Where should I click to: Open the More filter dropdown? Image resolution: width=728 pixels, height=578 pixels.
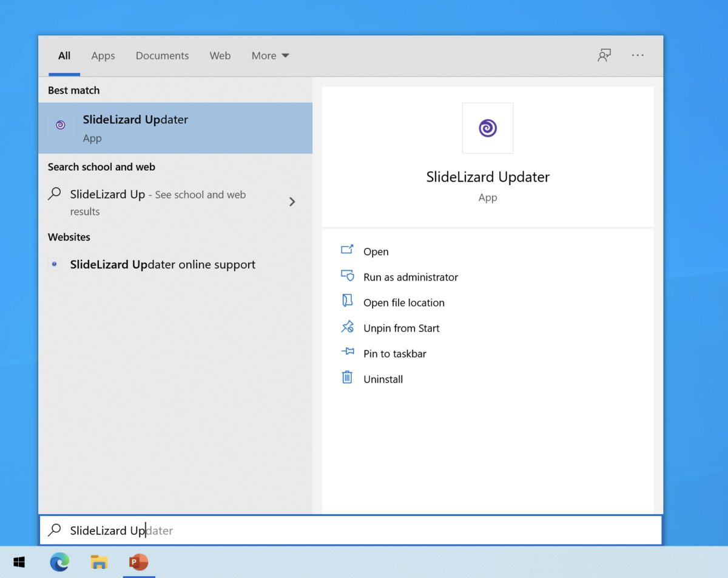tap(270, 55)
